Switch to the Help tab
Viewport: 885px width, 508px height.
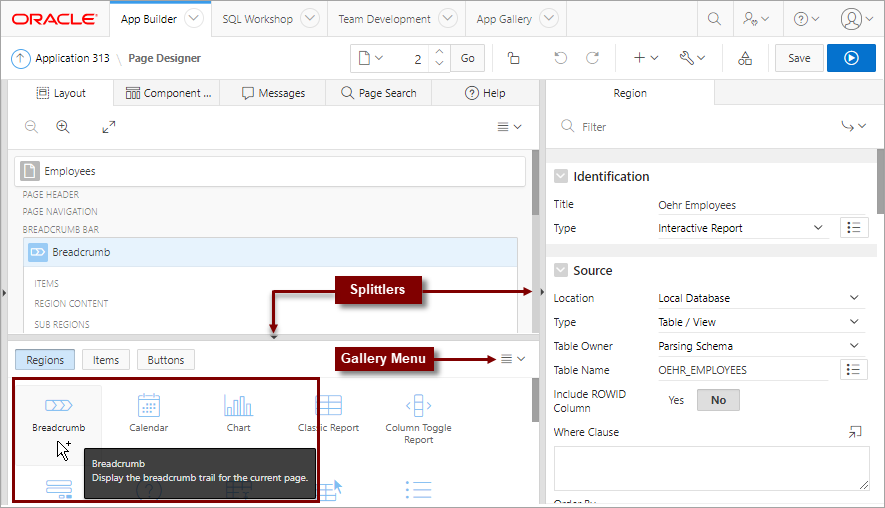[485, 93]
